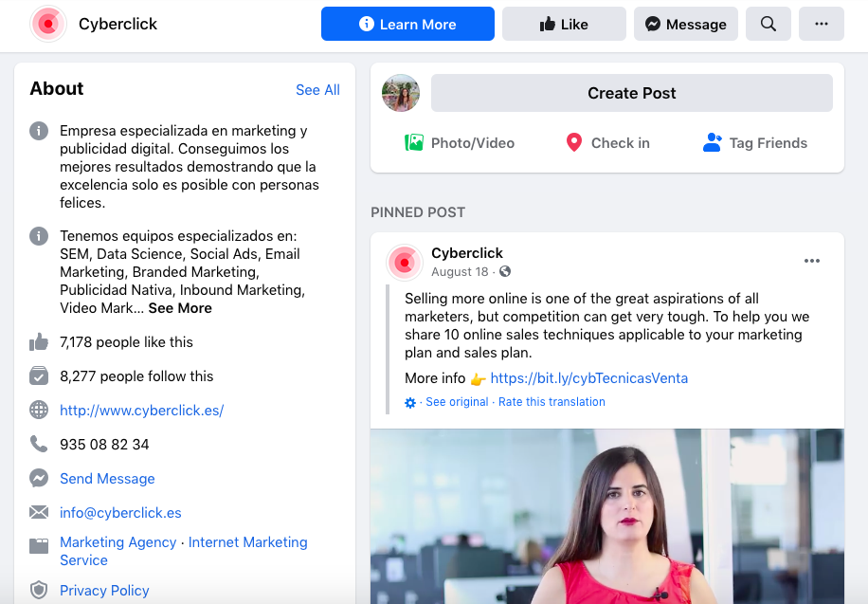Click the Learn More button
The height and width of the screenshot is (604, 868).
(x=407, y=24)
